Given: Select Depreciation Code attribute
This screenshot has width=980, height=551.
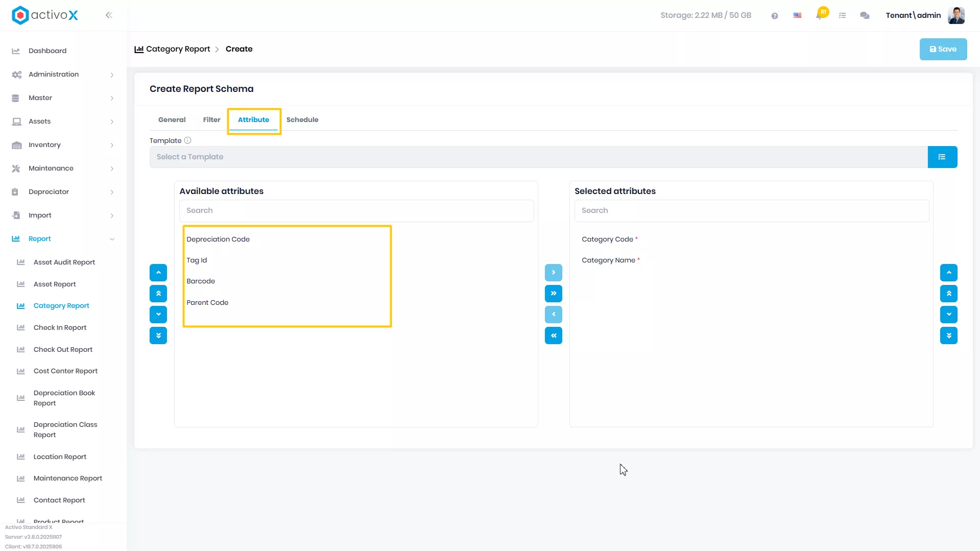Looking at the screenshot, I should pyautogui.click(x=218, y=239).
